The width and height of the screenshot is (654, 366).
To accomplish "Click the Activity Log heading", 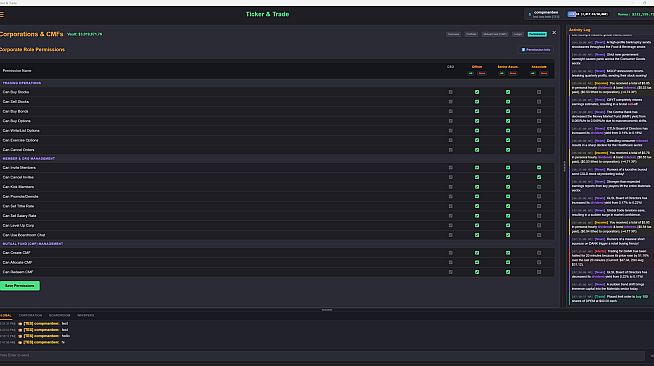I will 579,30.
